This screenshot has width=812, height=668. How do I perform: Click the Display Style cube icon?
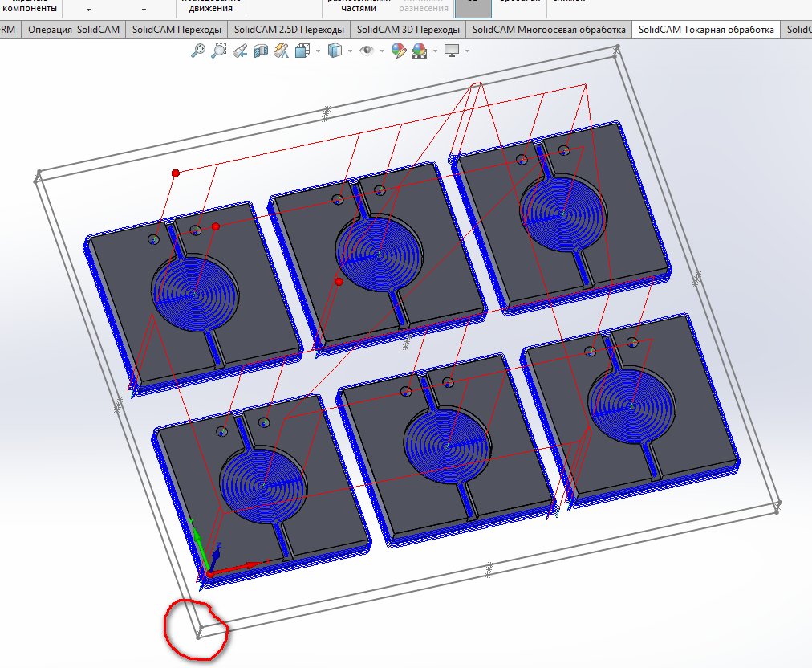point(335,51)
